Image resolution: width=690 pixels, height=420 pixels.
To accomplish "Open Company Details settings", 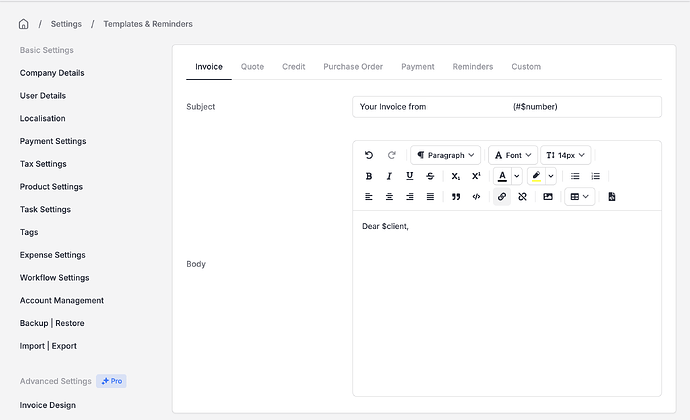I will click(52, 73).
